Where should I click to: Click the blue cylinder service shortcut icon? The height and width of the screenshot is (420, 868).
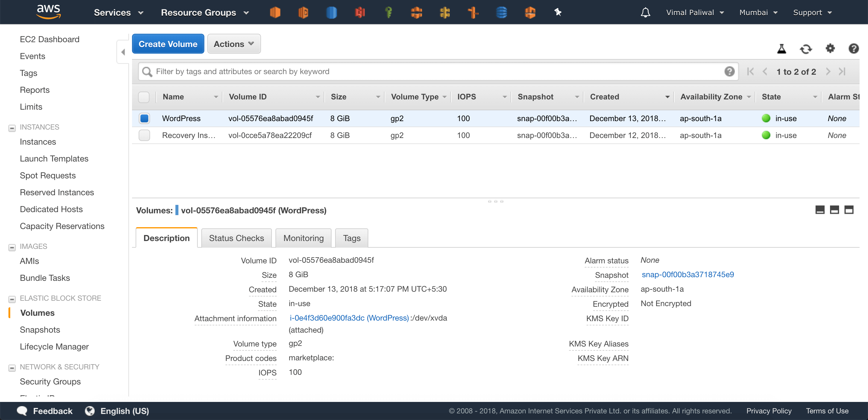(x=332, y=12)
